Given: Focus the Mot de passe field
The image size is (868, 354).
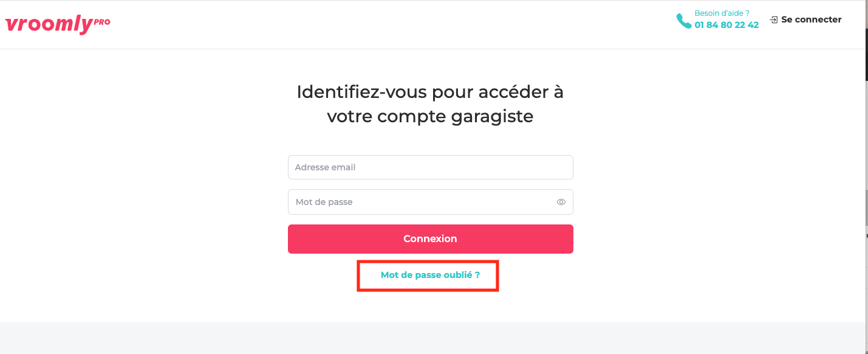Looking at the screenshot, I should 419,202.
